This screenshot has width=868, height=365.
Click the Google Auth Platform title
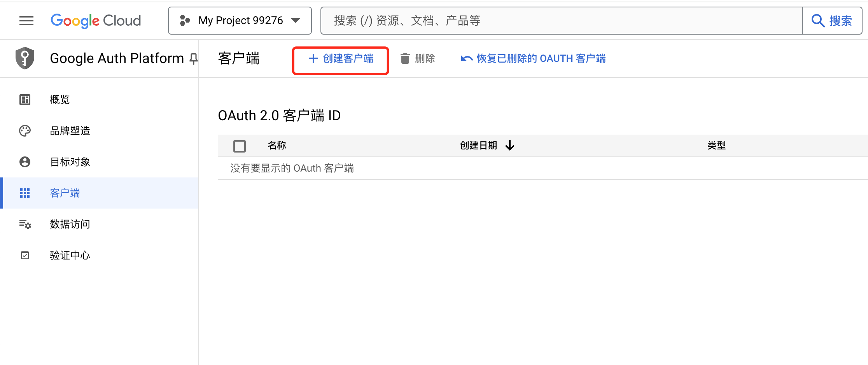pyautogui.click(x=117, y=58)
